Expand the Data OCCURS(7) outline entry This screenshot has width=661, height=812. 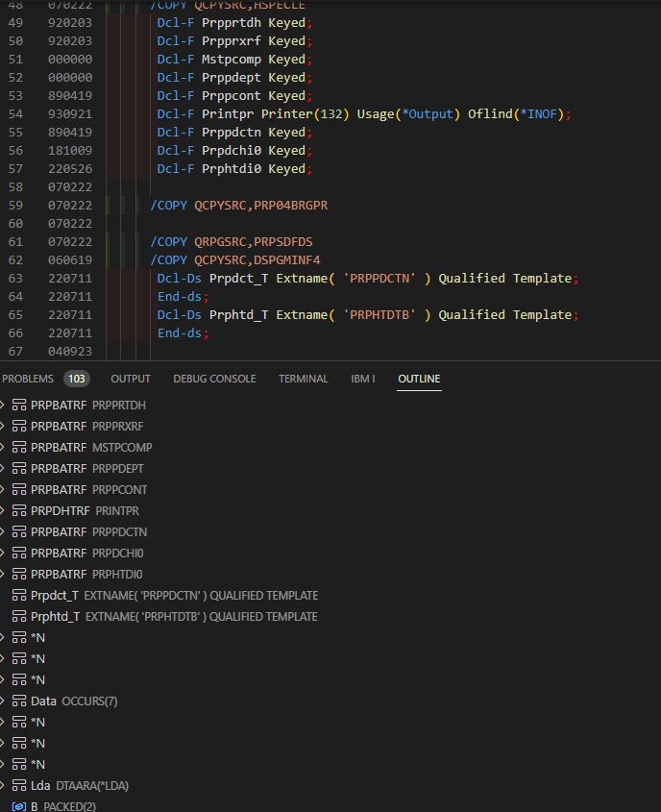point(4,701)
